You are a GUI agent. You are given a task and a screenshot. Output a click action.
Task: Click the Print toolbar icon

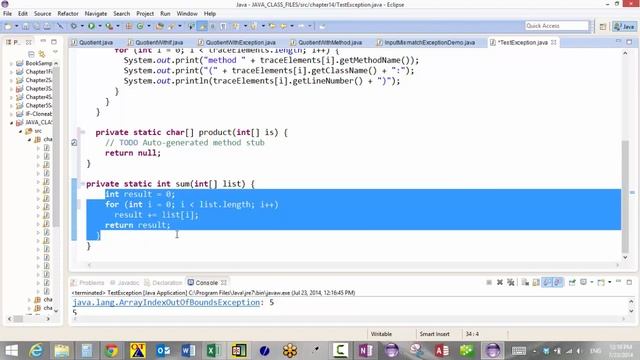47,26
